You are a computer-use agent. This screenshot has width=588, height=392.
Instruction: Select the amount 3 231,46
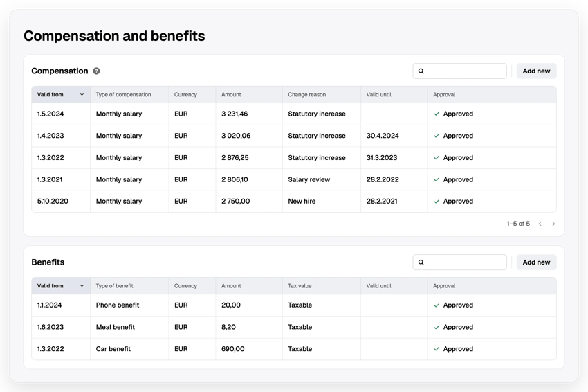coord(235,114)
